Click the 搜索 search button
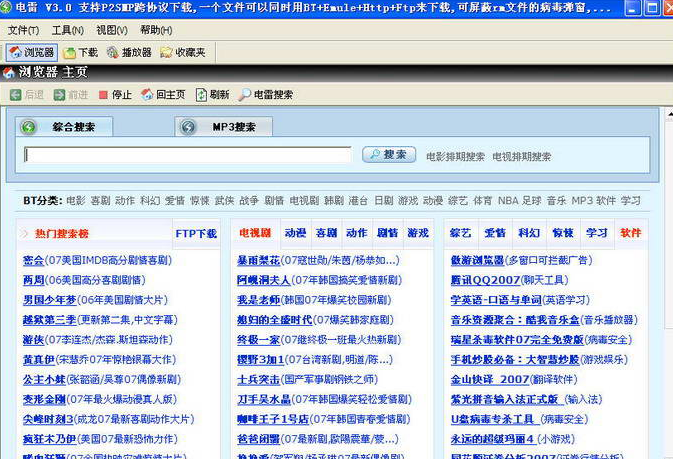Image resolution: width=673 pixels, height=459 pixels. [389, 155]
